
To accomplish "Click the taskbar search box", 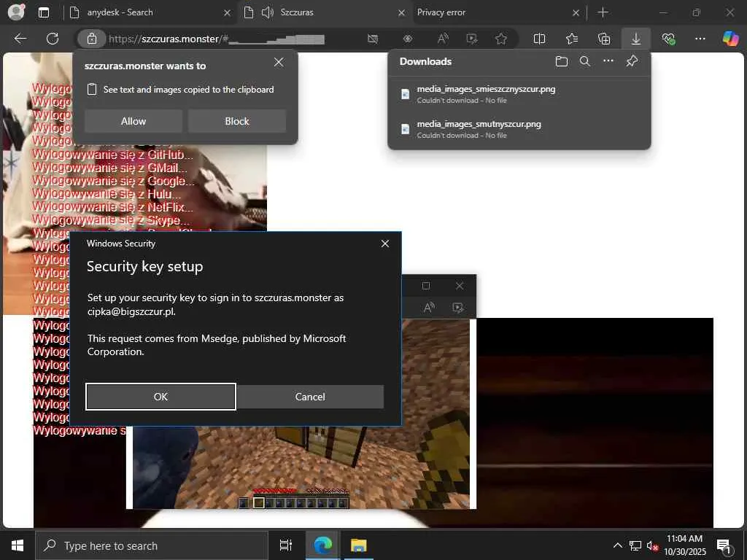I will [x=152, y=545].
